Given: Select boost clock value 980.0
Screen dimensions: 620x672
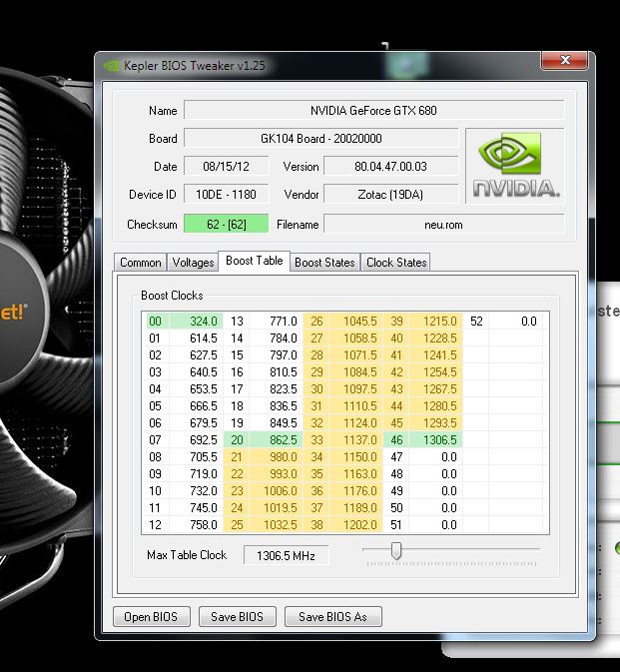Looking at the screenshot, I should point(277,457).
